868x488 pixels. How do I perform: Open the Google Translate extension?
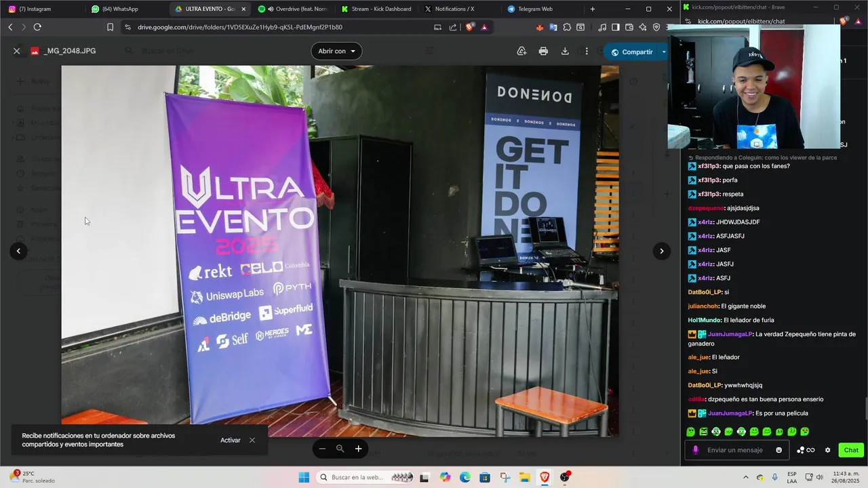click(553, 27)
